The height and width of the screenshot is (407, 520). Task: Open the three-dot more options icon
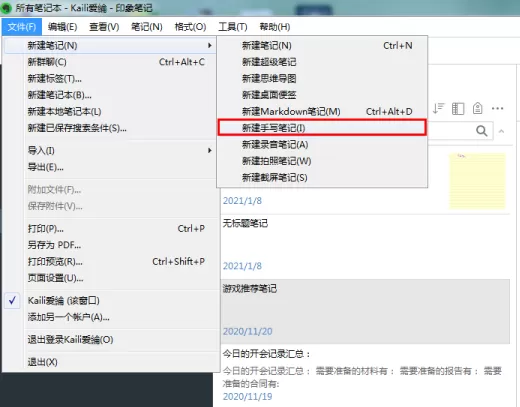[497, 108]
